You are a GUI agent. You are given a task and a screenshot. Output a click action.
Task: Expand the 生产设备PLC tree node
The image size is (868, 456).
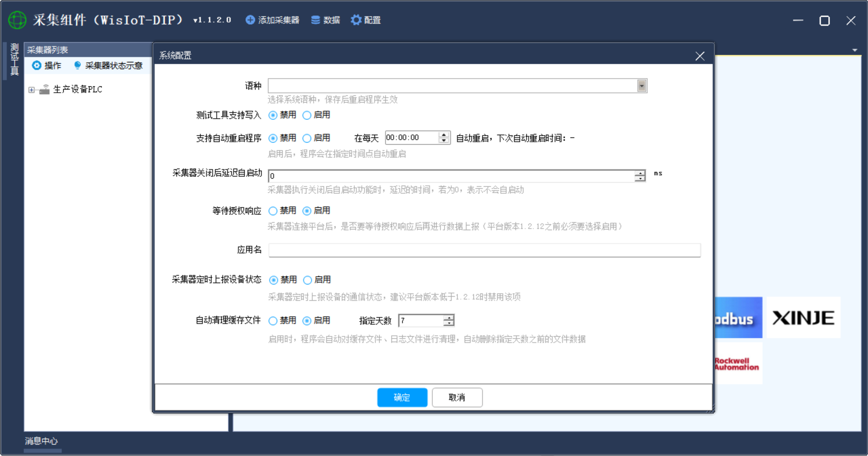coord(31,89)
